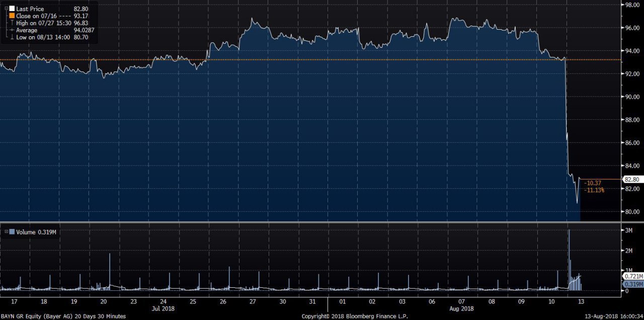Click date 20 on the time axis

pyautogui.click(x=104, y=302)
